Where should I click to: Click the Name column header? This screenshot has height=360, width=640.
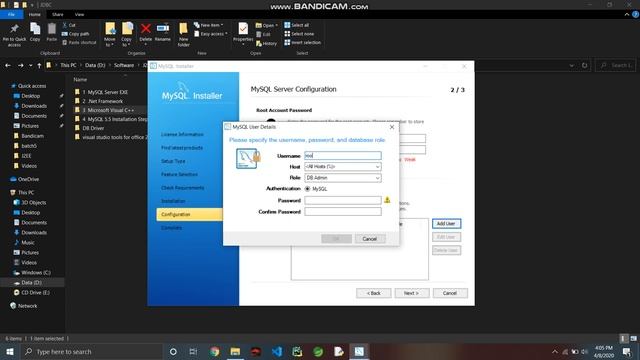tap(80, 80)
